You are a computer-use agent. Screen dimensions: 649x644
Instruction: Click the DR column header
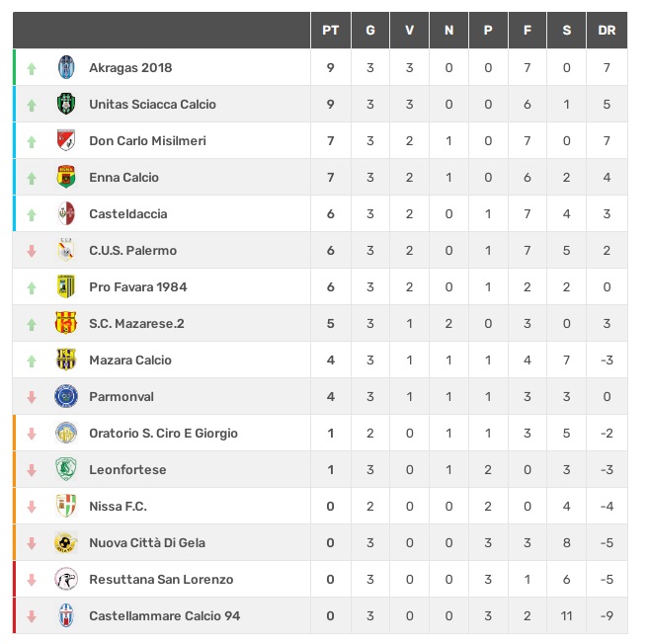pos(607,31)
